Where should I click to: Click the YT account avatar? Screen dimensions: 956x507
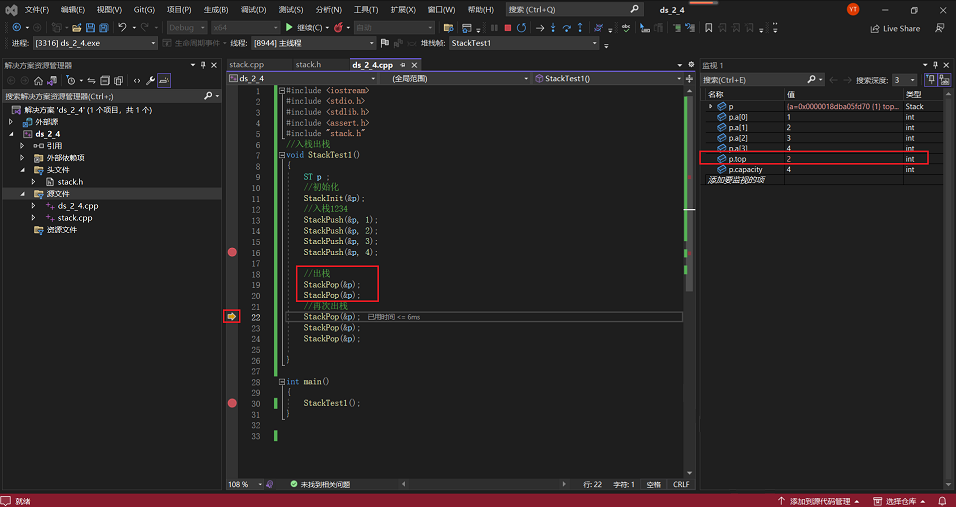click(x=853, y=10)
